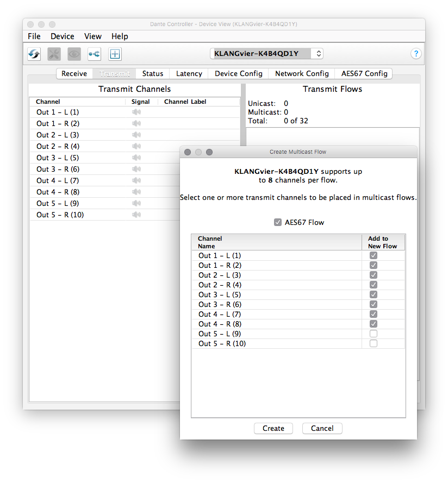Click Out 2 - L (3) name in dialog list
Screen dimensions: 448x483
click(220, 275)
